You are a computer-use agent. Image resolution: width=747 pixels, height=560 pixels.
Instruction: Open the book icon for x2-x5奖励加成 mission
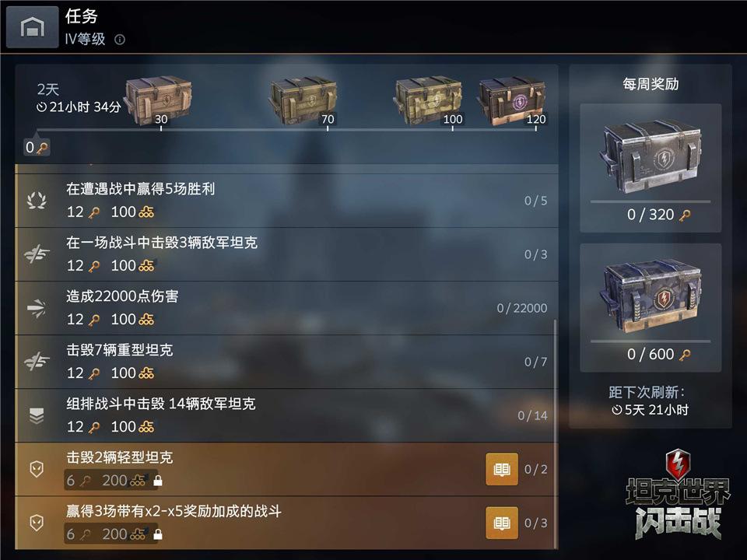pos(502,523)
